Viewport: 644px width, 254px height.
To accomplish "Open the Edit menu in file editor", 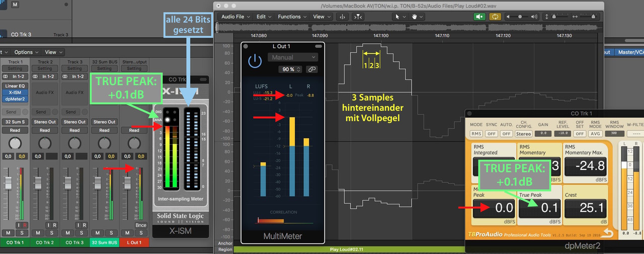I will pyautogui.click(x=264, y=17).
